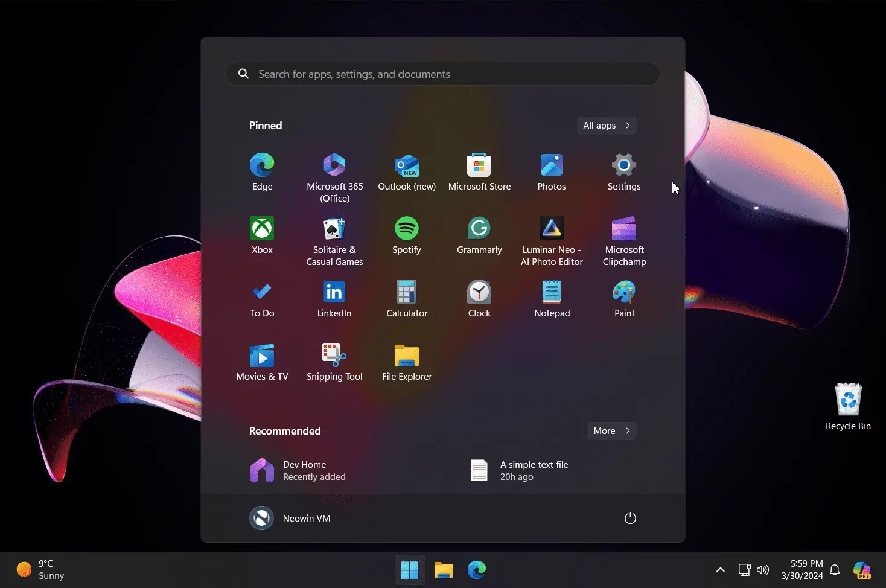Click the Start menu search field
Viewport: 886px width, 588px height.
pos(443,74)
